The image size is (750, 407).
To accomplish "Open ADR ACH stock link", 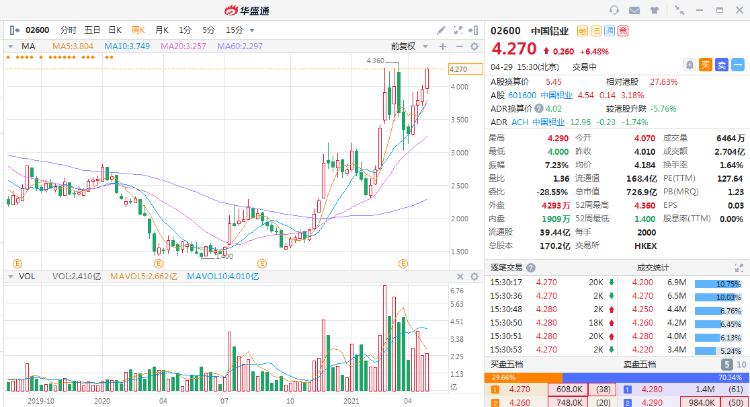I will tap(538, 122).
